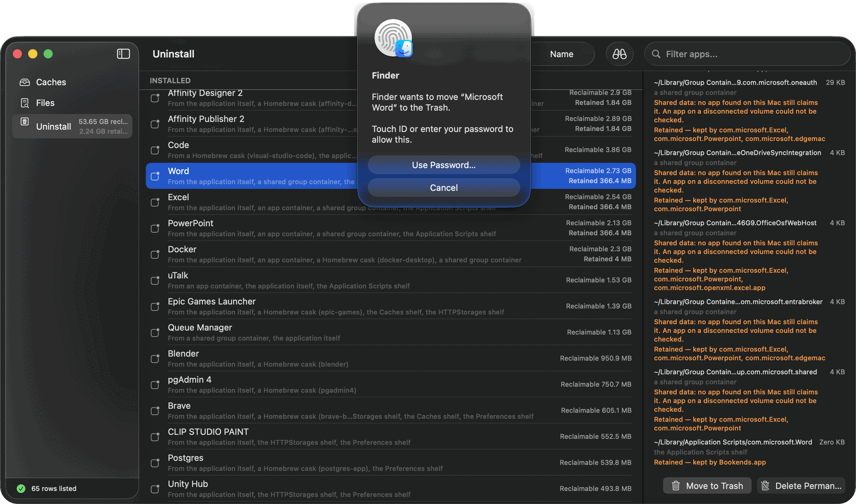The image size is (856, 504).
Task: Focus the Filter apps search field
Action: coord(747,54)
